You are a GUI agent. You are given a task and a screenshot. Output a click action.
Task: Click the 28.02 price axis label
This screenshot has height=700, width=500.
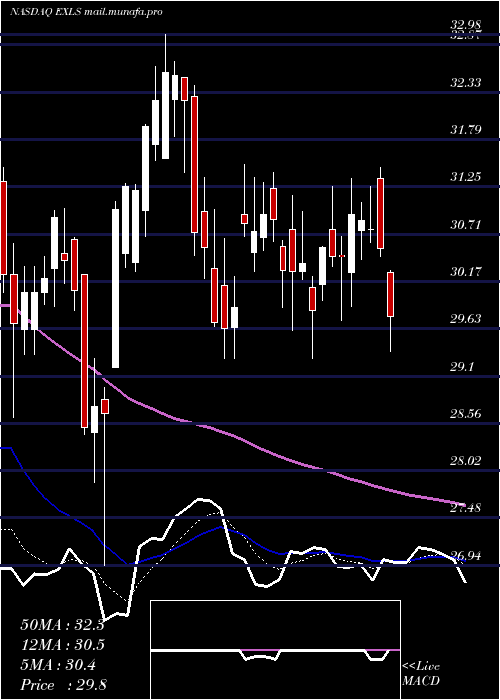pyautogui.click(x=466, y=461)
